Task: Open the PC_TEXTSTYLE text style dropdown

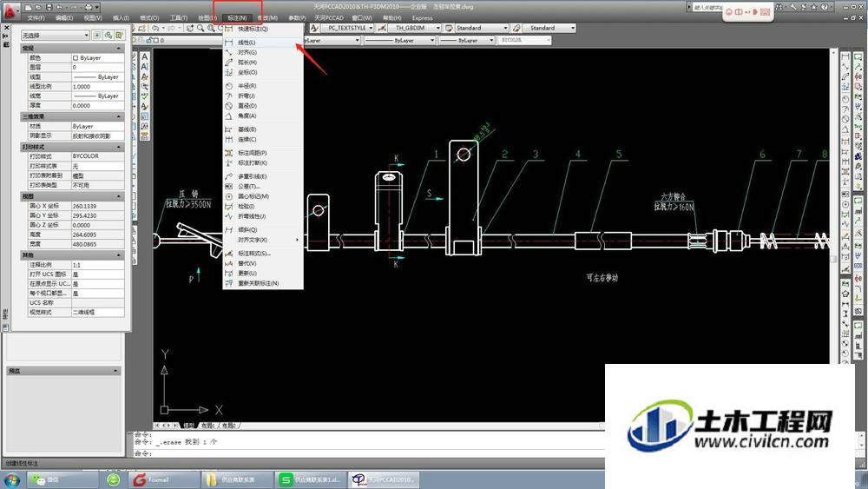Action: click(x=348, y=28)
